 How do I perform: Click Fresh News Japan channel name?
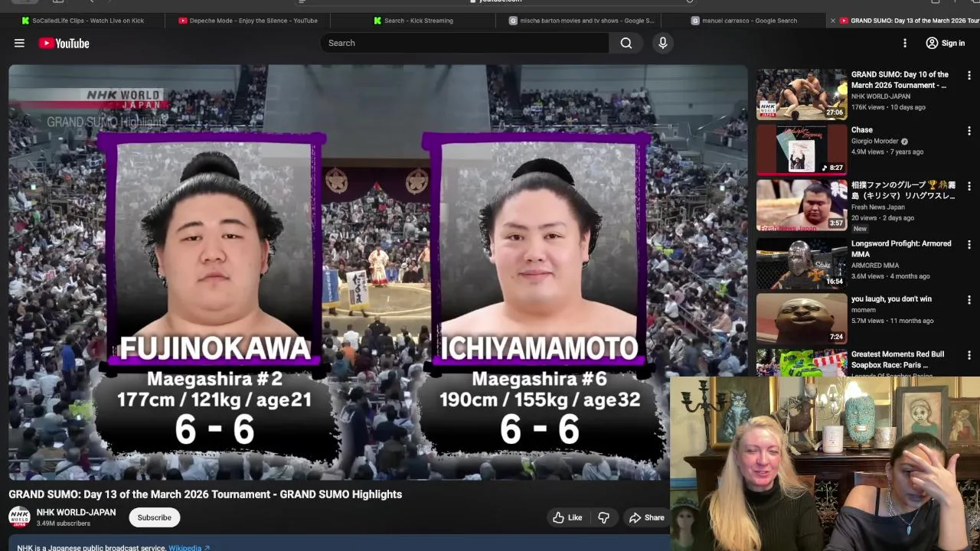tap(878, 207)
